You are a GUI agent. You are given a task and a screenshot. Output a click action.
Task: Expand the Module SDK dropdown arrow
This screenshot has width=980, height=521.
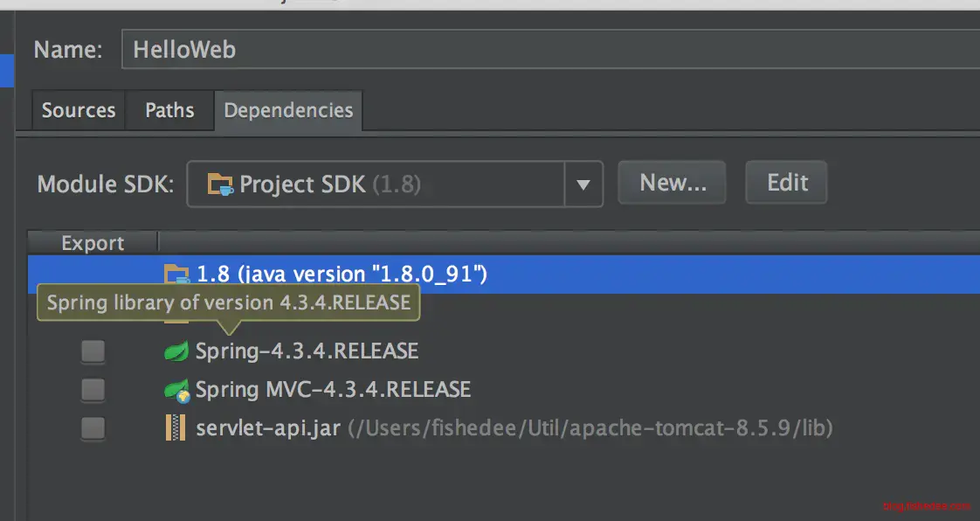point(583,184)
